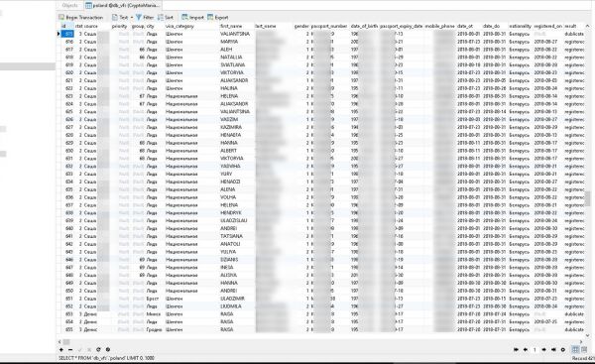Image resolution: width=595 pixels, height=364 pixels.
Task: Launch the Export wizard
Action: [218, 18]
